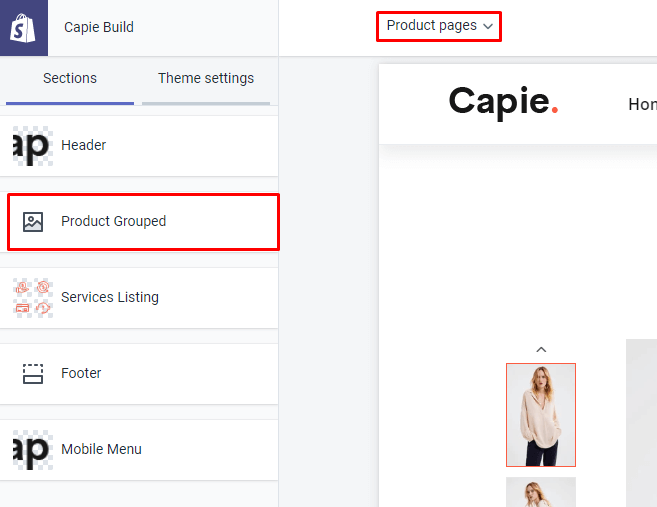
Task: Switch to the Theme settings tab
Action: (206, 78)
